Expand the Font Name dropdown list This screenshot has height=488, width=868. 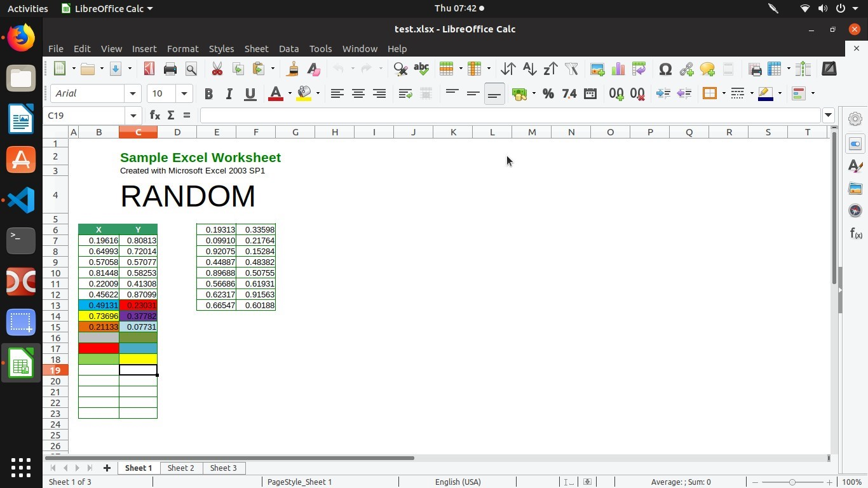[x=132, y=93]
